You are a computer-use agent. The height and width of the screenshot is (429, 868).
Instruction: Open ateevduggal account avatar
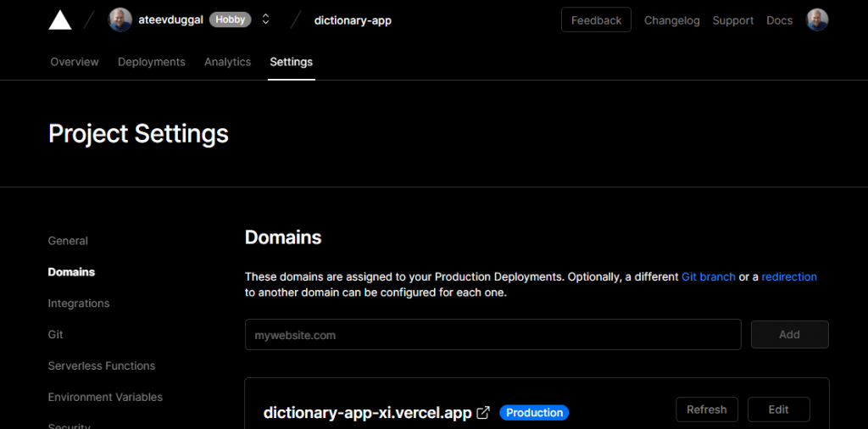click(120, 20)
